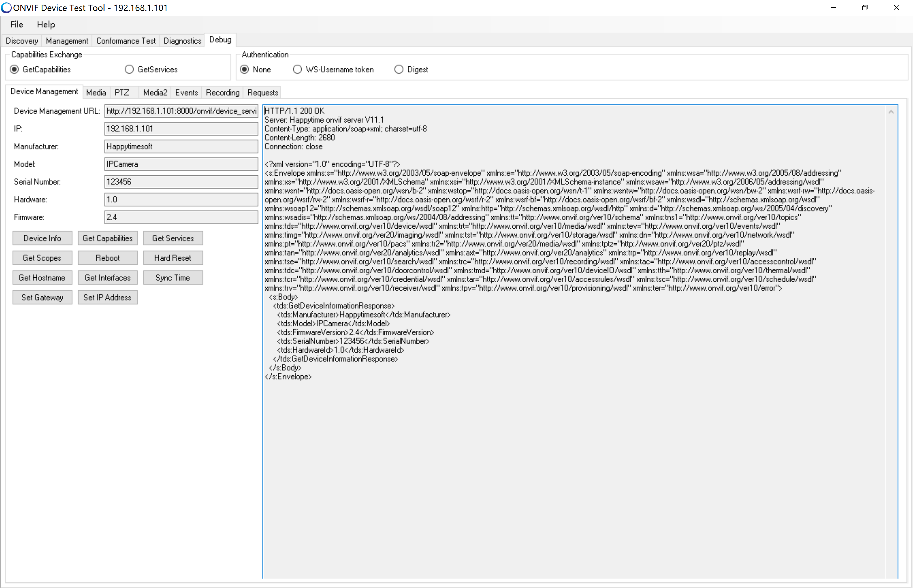Switch to the Media2 sub-tab
Viewport: 913px width, 588px height.
pos(155,92)
